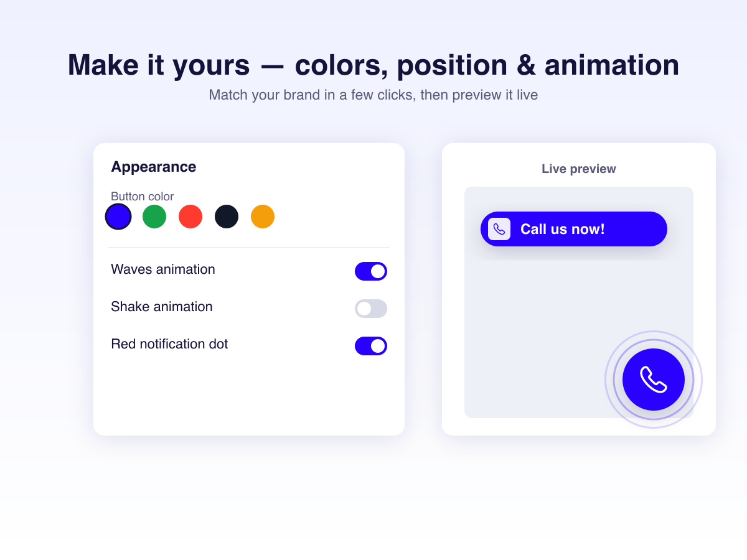Click the 'Button color' label
Screen dimensions: 747x560
[x=143, y=197]
